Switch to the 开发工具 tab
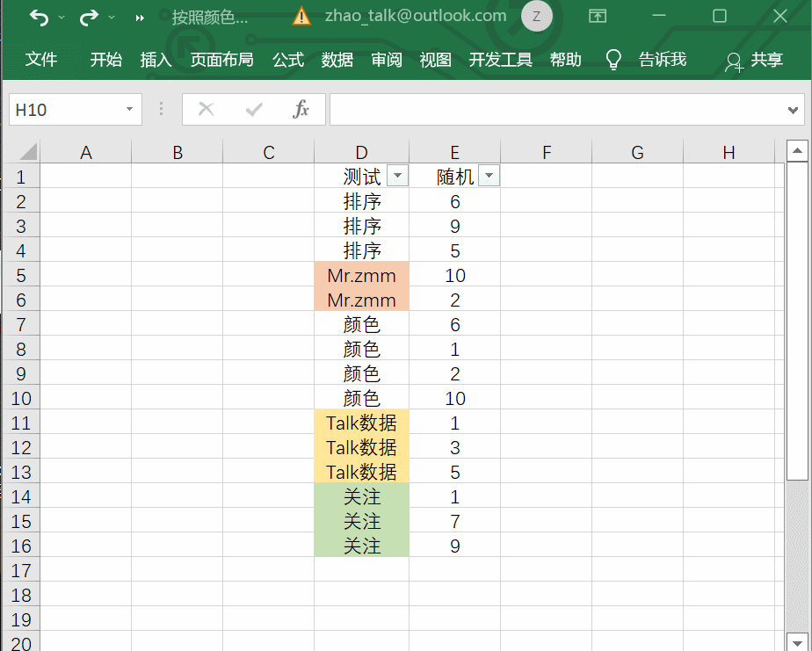Image resolution: width=812 pixels, height=651 pixels. (500, 60)
